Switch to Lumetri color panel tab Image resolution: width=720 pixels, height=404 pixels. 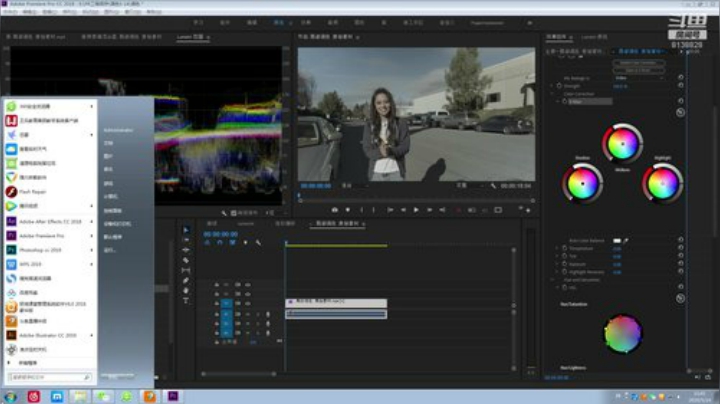(594, 37)
